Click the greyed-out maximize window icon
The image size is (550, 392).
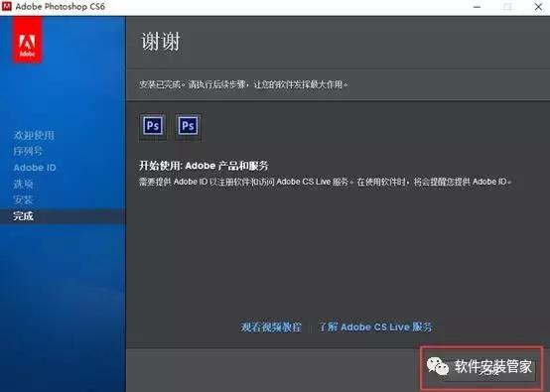(x=507, y=7)
